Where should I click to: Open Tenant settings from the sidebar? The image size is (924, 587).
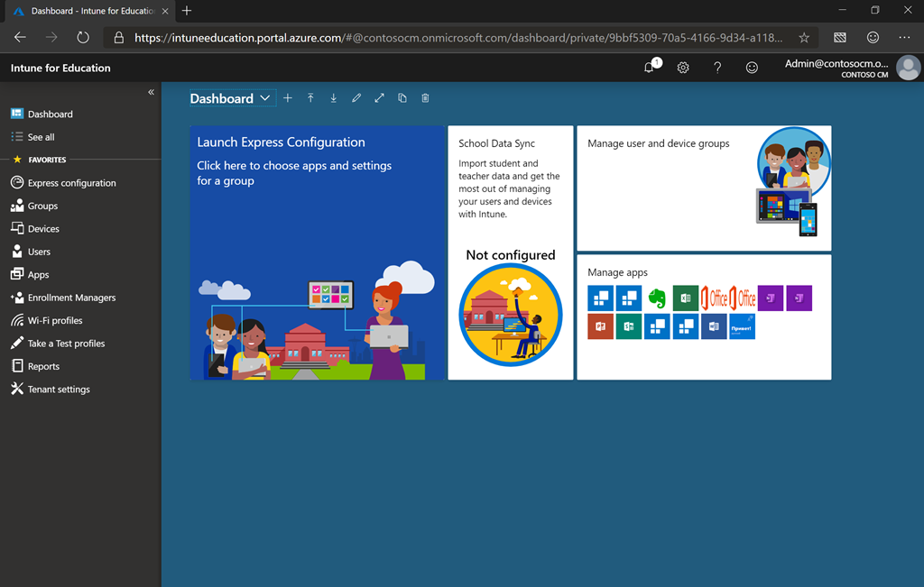click(x=57, y=389)
